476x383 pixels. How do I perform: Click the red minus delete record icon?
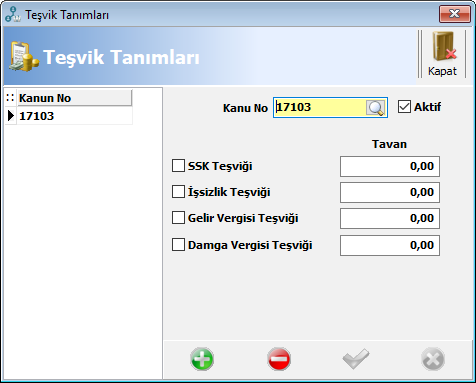pyautogui.click(x=279, y=359)
